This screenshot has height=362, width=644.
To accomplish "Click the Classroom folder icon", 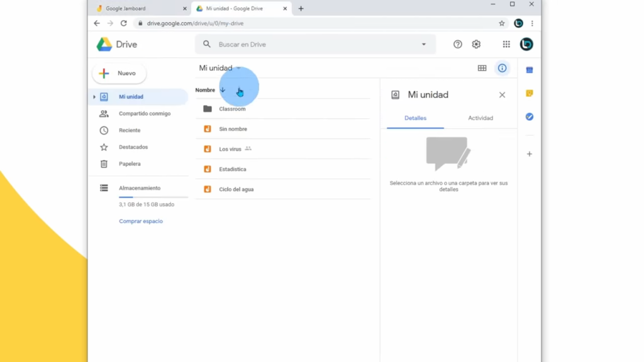I will click(x=208, y=109).
